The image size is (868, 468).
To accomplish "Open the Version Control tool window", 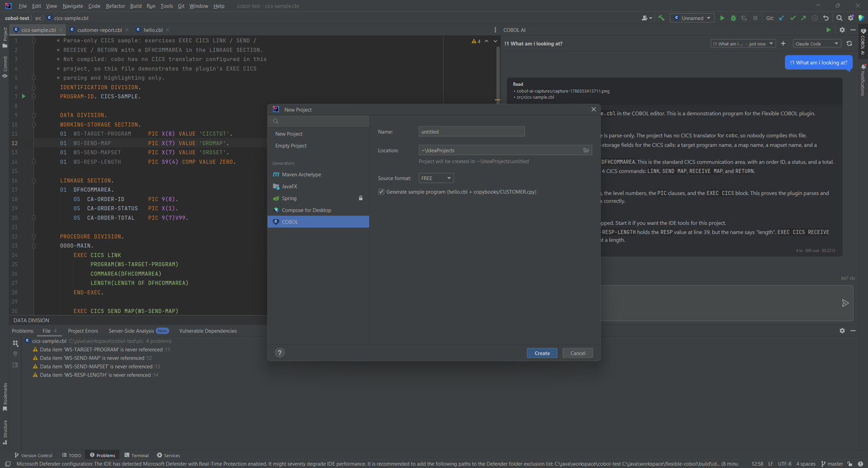I will pos(33,456).
